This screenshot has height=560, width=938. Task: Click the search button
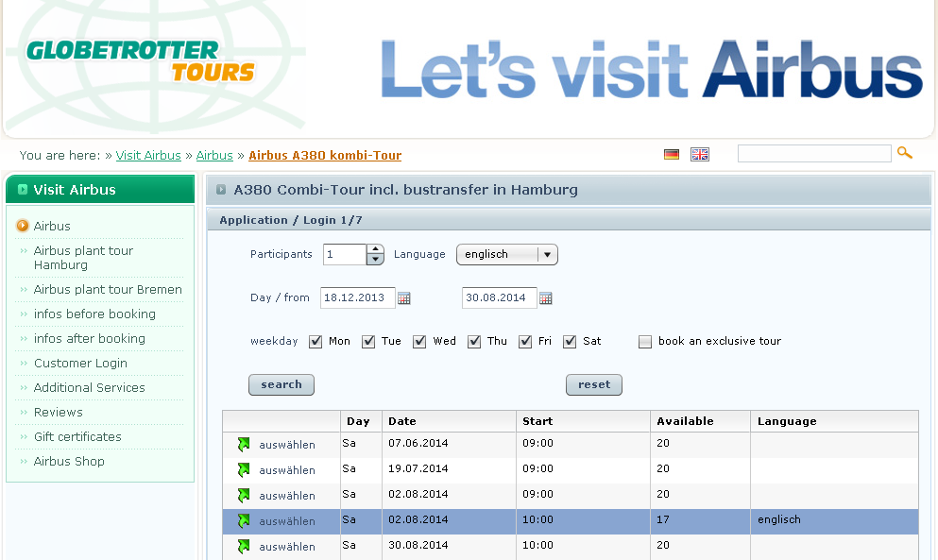pyautogui.click(x=281, y=384)
